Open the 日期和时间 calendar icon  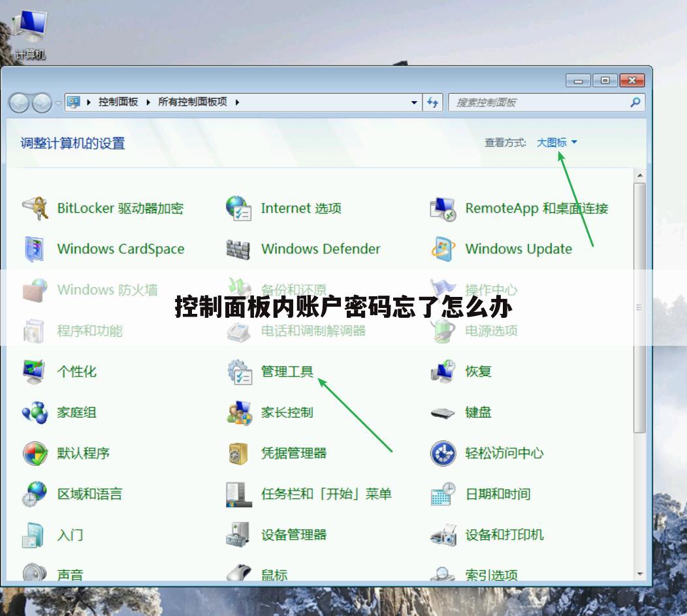point(443,494)
